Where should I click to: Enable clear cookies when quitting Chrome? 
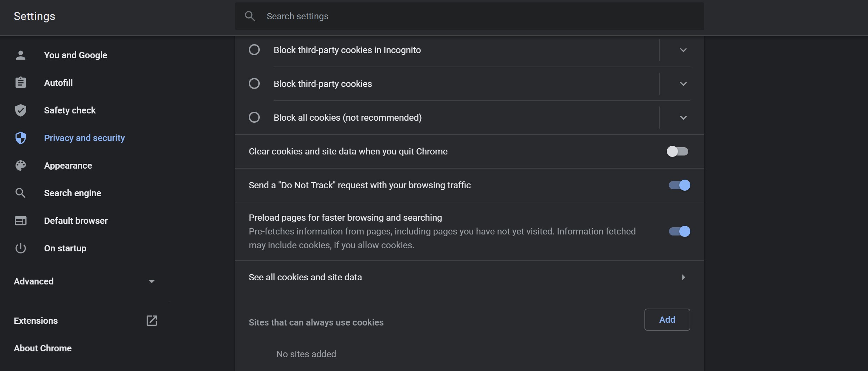(677, 151)
